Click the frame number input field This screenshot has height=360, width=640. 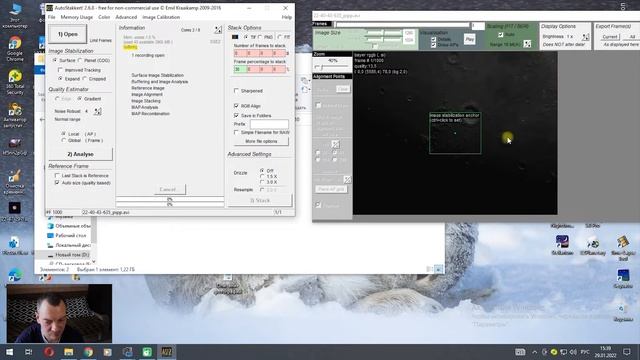[478, 26]
